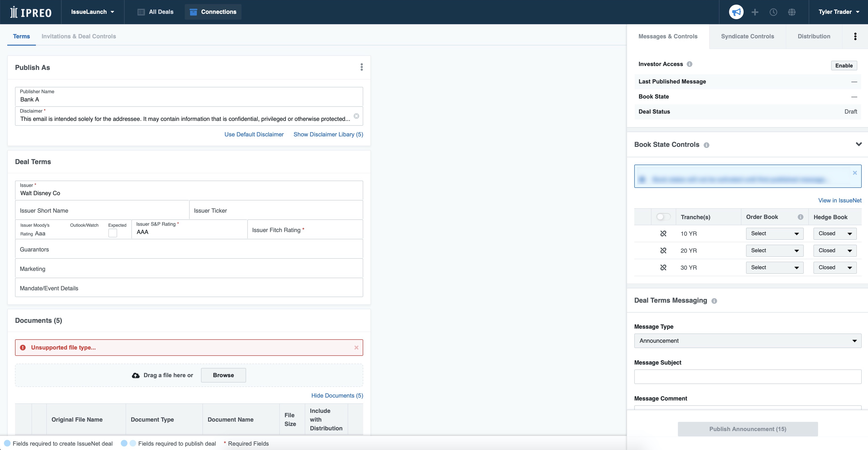Check the Expected Moody's rating checkbox
The height and width of the screenshot is (450, 868).
click(x=113, y=233)
